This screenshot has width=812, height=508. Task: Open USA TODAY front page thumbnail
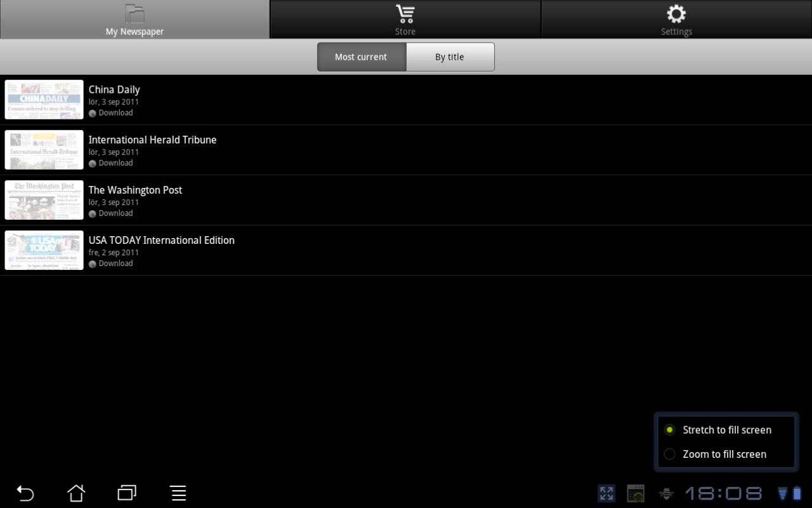point(44,250)
